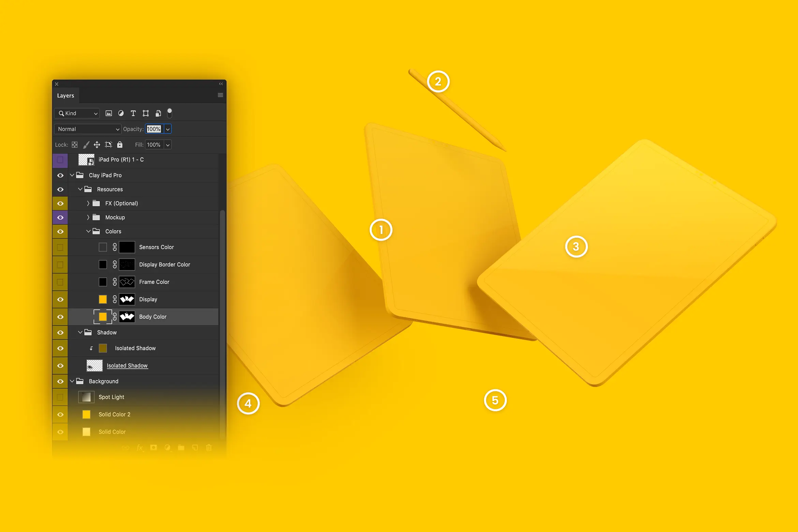
Task: Filter layers by adjustment layer icon
Action: point(121,113)
